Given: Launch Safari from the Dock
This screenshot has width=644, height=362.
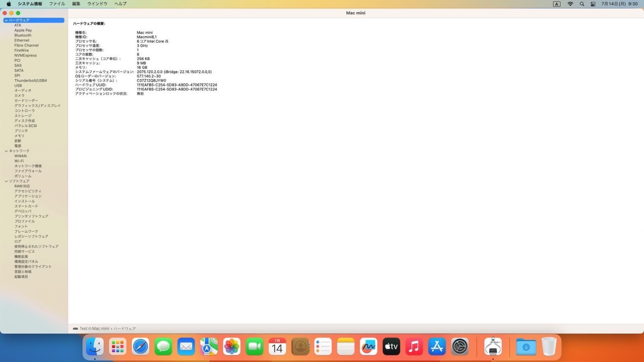Looking at the screenshot, I should (140, 346).
